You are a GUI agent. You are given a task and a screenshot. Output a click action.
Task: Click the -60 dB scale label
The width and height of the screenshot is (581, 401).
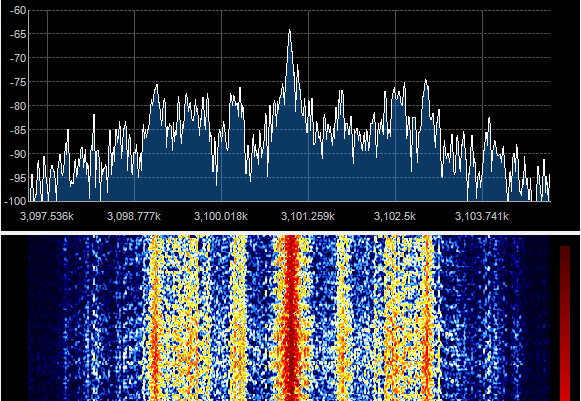click(18, 10)
